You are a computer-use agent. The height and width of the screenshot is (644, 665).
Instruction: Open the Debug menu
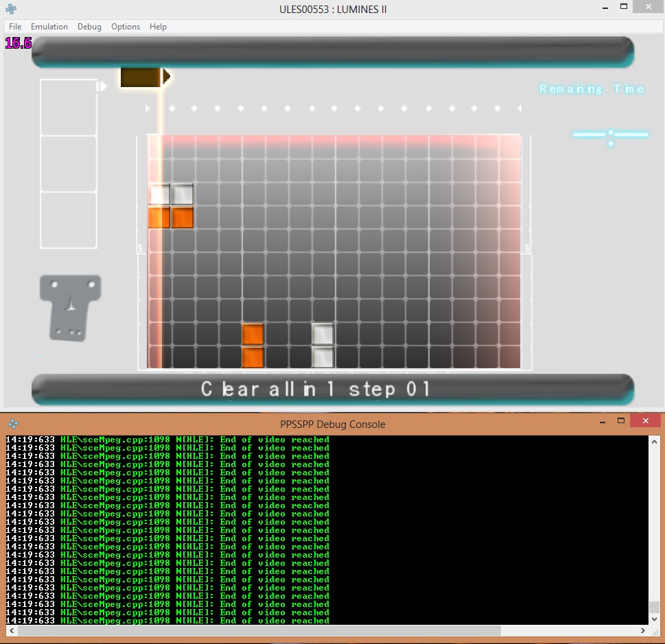coord(89,27)
